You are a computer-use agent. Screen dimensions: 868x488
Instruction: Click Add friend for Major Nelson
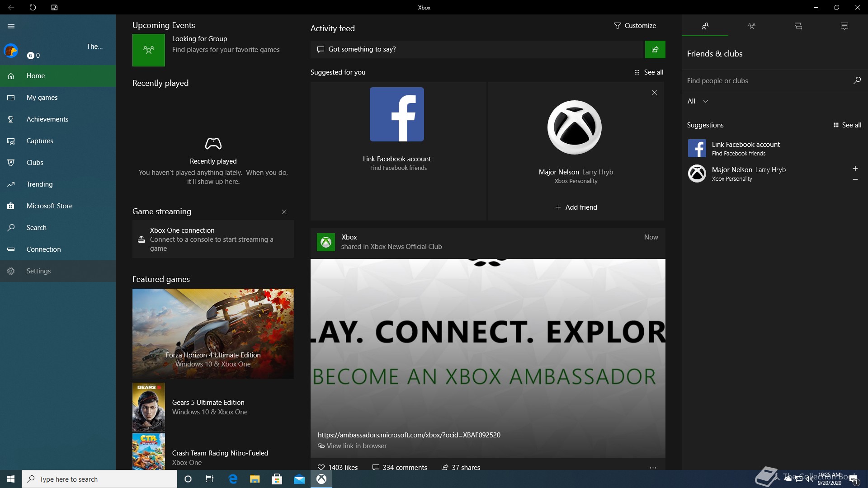coord(576,207)
